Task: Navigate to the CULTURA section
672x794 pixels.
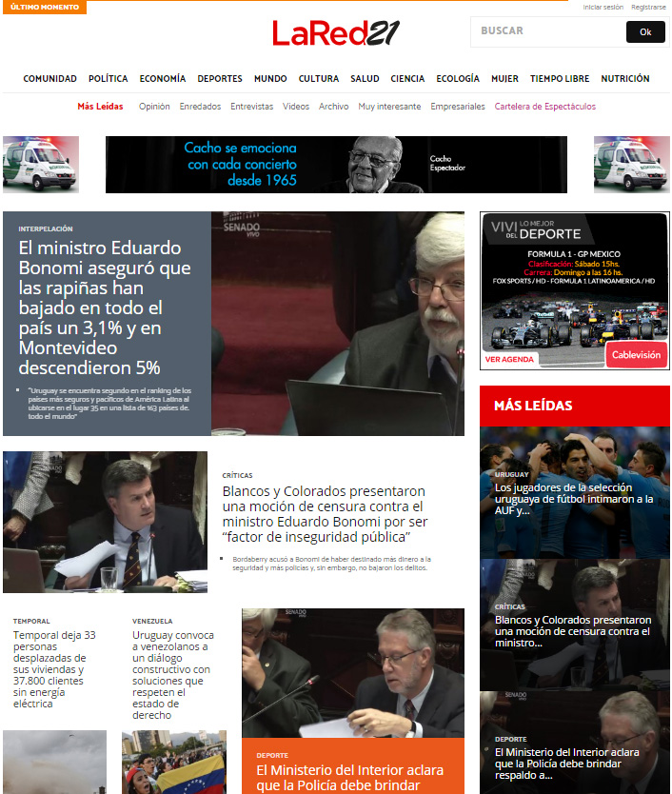Action: [319, 78]
